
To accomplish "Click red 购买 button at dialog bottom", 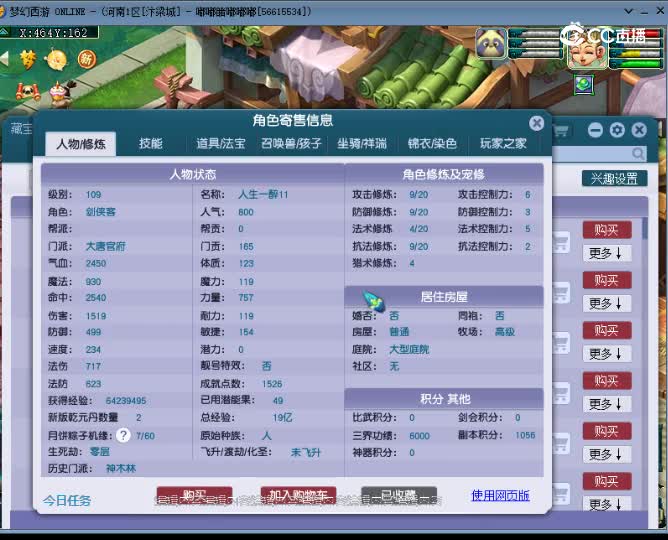I will click(x=195, y=495).
